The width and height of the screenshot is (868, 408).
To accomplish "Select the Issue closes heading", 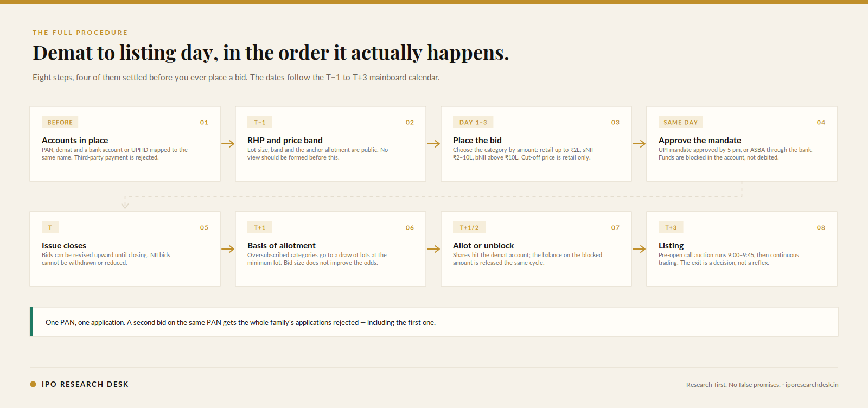I will (64, 246).
